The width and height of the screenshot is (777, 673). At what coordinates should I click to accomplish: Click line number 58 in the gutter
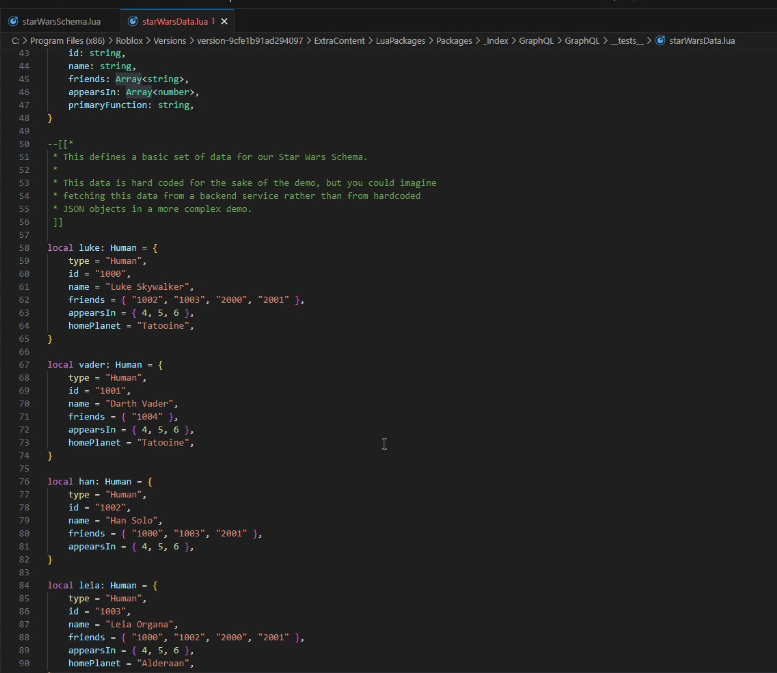(x=24, y=248)
